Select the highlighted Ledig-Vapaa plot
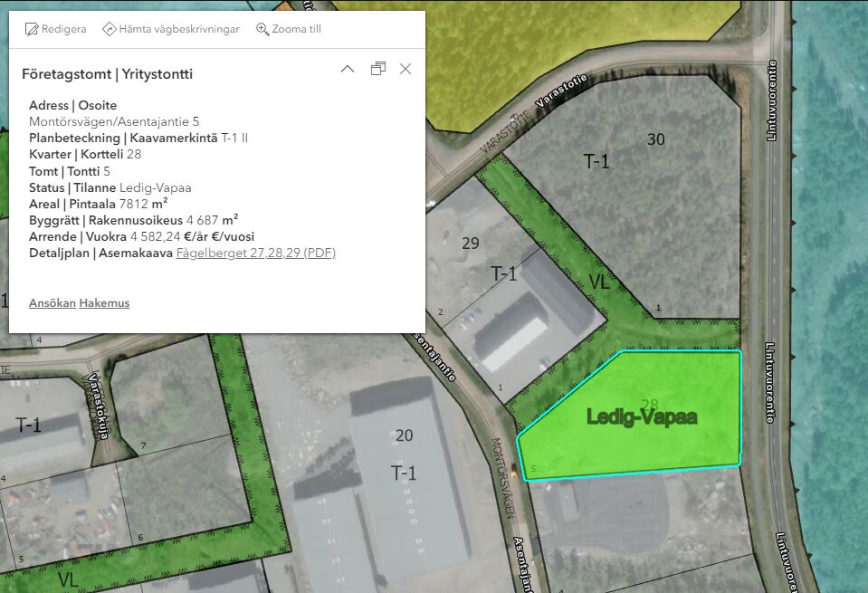 (x=641, y=417)
